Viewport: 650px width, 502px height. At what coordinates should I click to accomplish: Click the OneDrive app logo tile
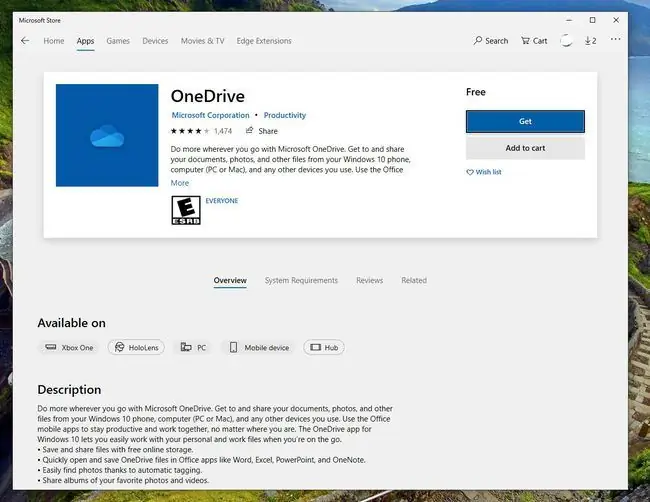[x=107, y=135]
